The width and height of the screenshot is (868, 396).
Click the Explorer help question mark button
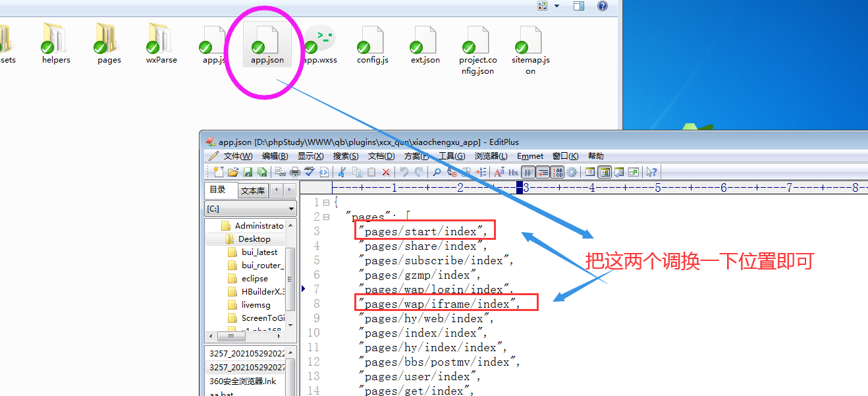pyautogui.click(x=602, y=6)
